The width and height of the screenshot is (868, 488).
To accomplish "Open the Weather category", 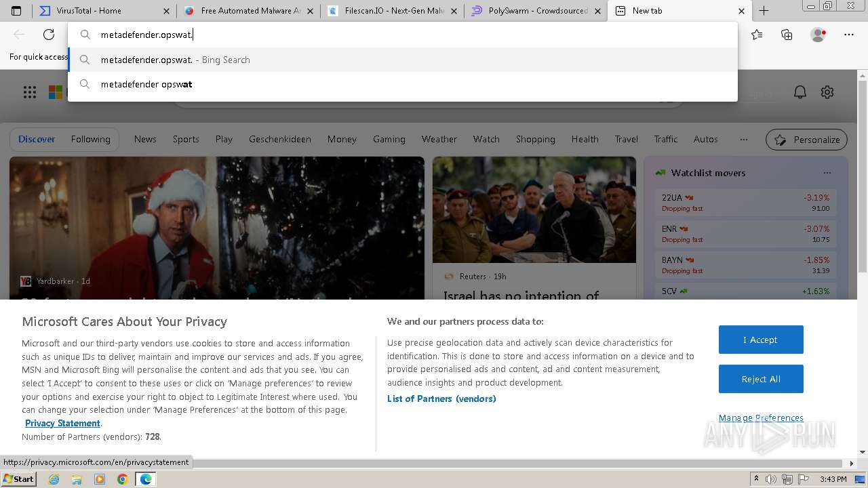I will coord(439,139).
